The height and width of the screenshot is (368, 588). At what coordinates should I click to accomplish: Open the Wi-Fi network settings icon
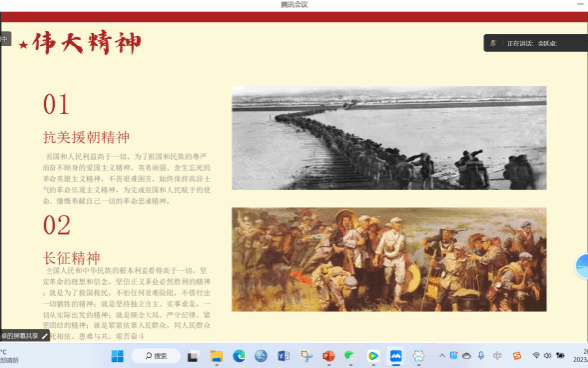(x=536, y=355)
